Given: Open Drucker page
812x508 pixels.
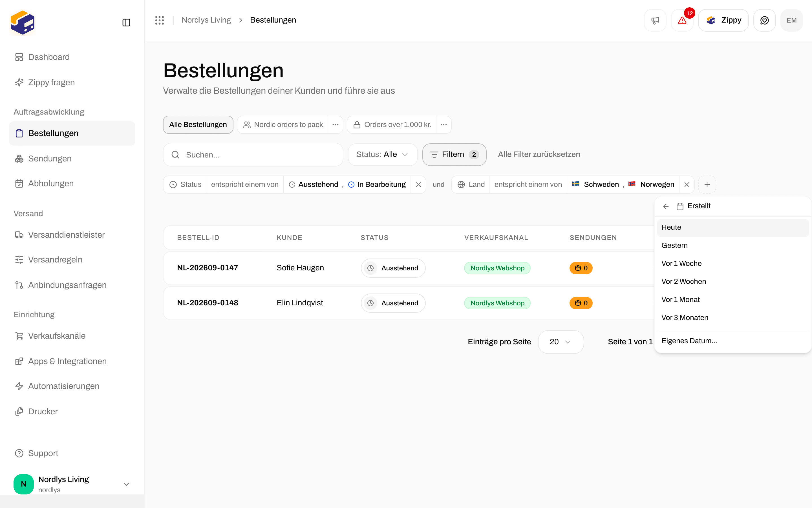Looking at the screenshot, I should click(72, 411).
